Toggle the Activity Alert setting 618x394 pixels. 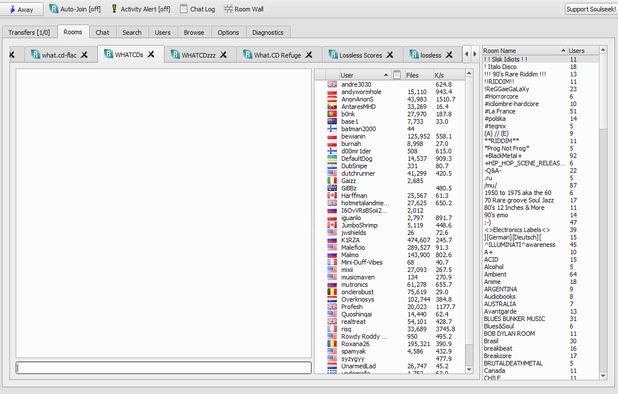click(x=141, y=9)
